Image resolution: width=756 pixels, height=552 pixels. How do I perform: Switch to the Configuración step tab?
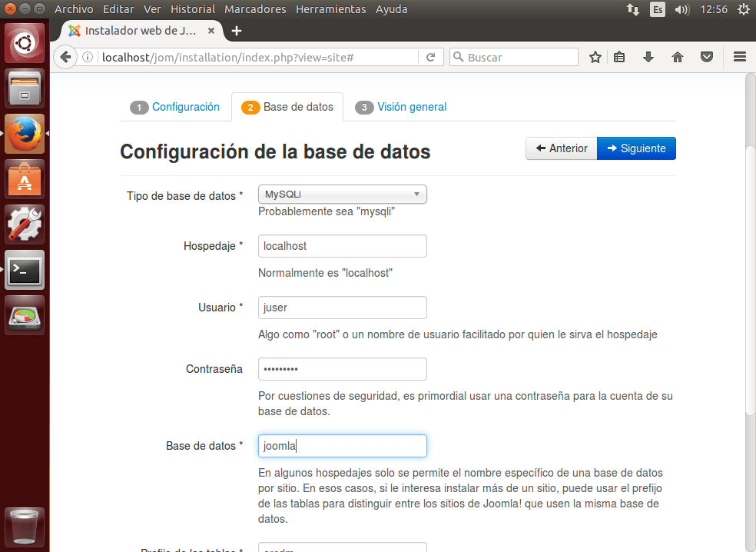coord(175,107)
